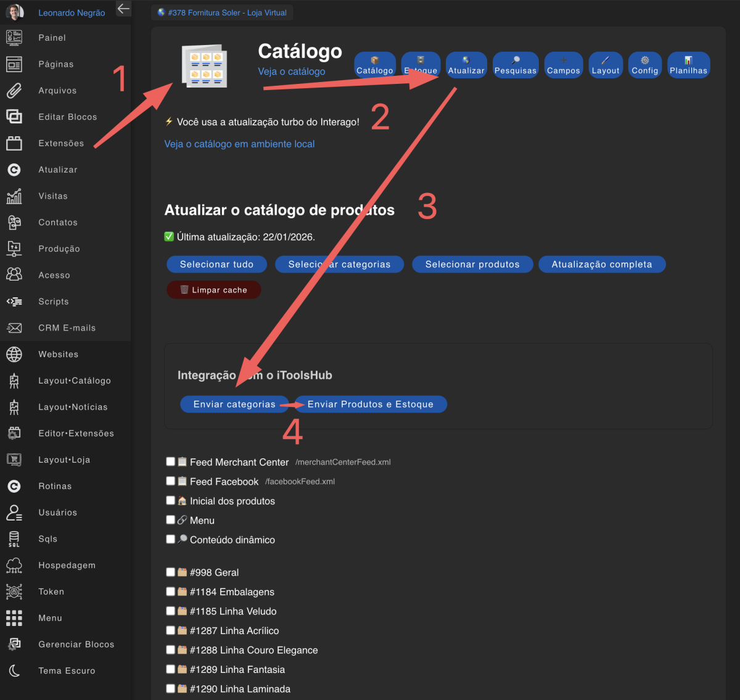
Task: Open Visitas chart icon in sidebar
Action: [14, 196]
